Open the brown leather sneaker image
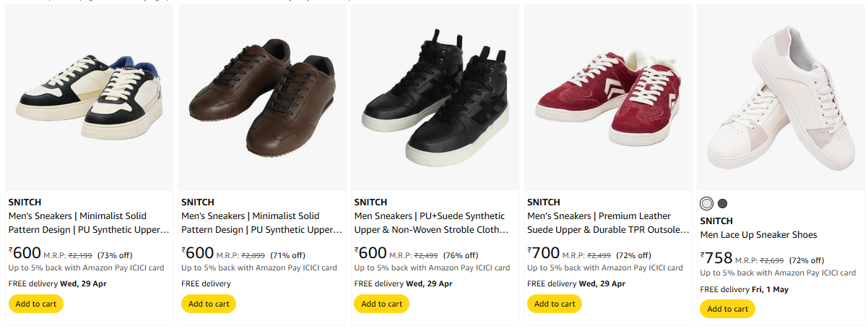This screenshot has width=868, height=329. [262, 98]
